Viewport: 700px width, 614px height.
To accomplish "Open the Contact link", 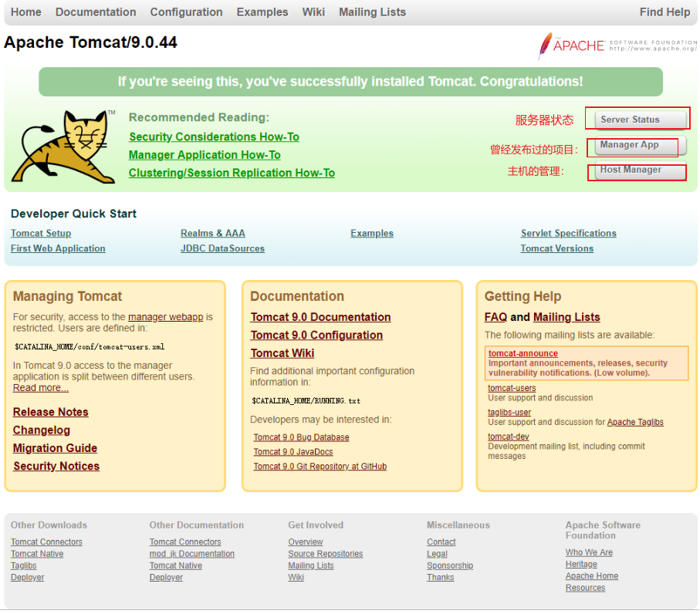I will click(441, 541).
